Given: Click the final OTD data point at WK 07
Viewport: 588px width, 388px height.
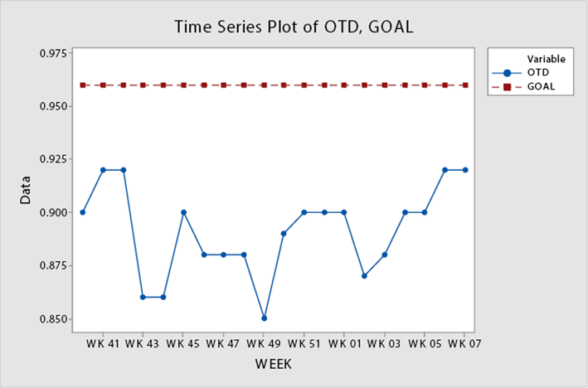Looking at the screenshot, I should [464, 170].
